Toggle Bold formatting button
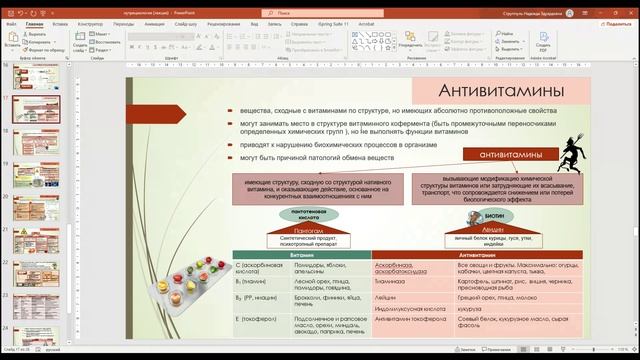 click(132, 47)
